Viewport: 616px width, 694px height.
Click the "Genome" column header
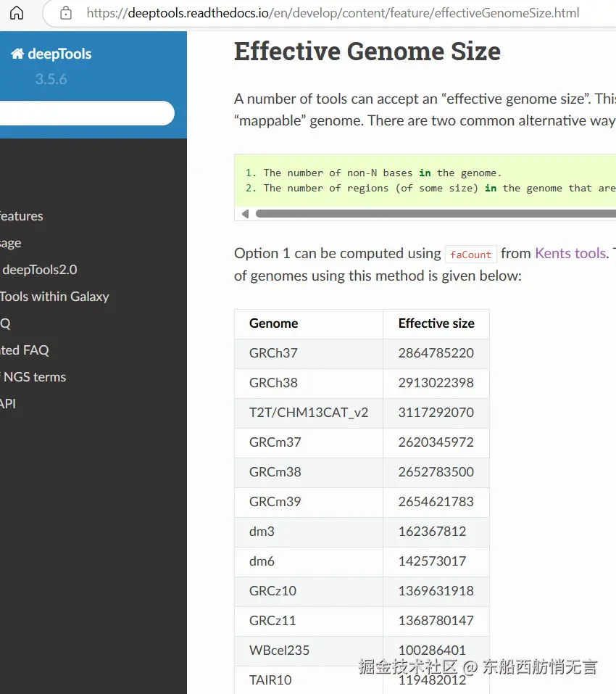click(x=274, y=323)
